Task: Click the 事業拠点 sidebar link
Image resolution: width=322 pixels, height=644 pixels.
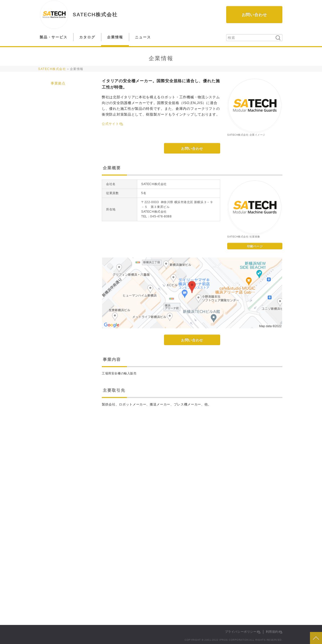Action: 58,83
